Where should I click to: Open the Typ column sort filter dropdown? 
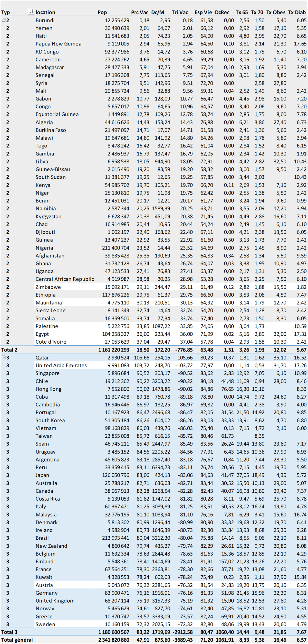31,12
